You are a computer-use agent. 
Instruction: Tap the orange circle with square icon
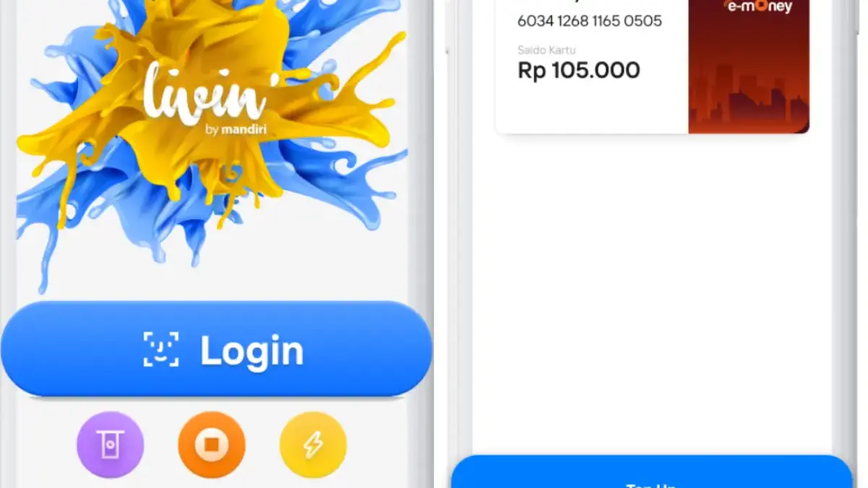[211, 445]
